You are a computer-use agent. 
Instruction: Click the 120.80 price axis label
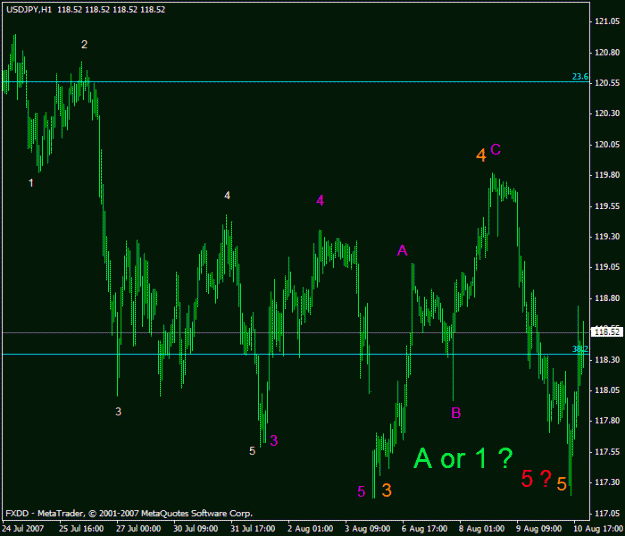pos(607,52)
